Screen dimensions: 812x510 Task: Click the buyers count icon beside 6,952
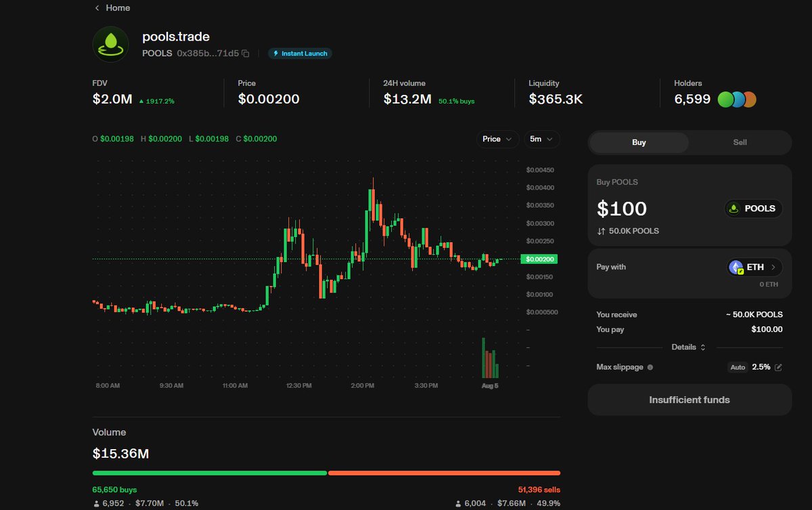point(95,504)
